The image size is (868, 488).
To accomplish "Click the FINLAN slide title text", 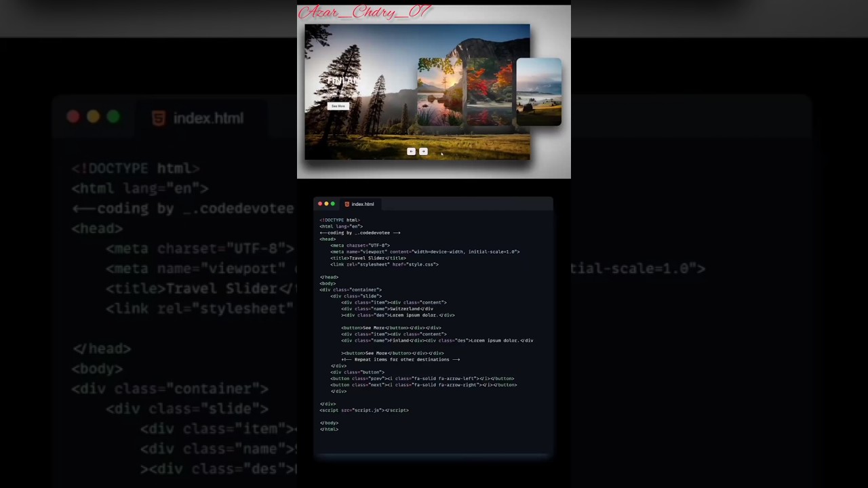I will tap(343, 81).
